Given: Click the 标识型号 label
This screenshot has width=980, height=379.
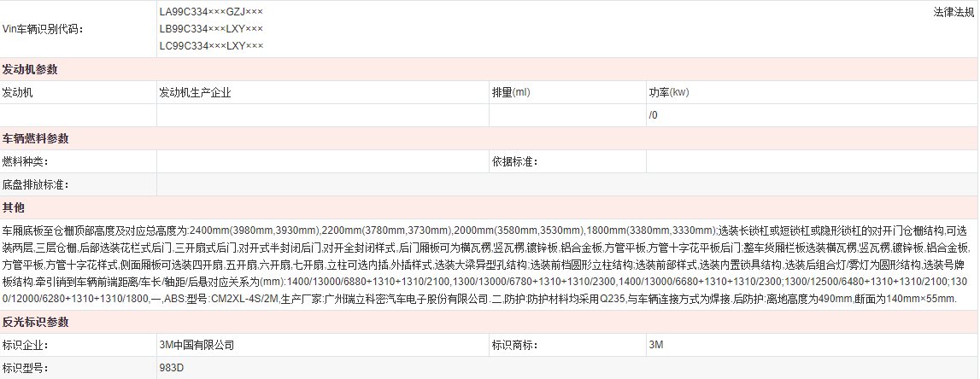Looking at the screenshot, I should click(x=25, y=369).
